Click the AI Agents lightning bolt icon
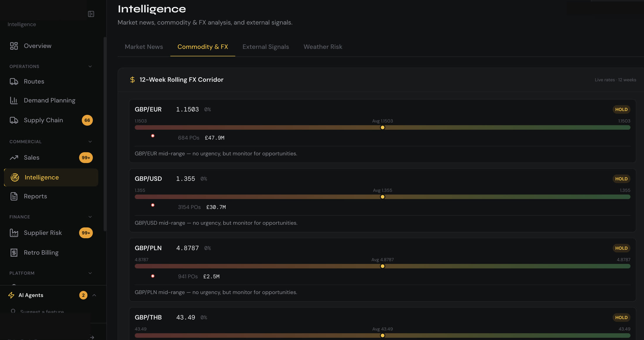Image resolution: width=644 pixels, height=340 pixels. [11, 295]
